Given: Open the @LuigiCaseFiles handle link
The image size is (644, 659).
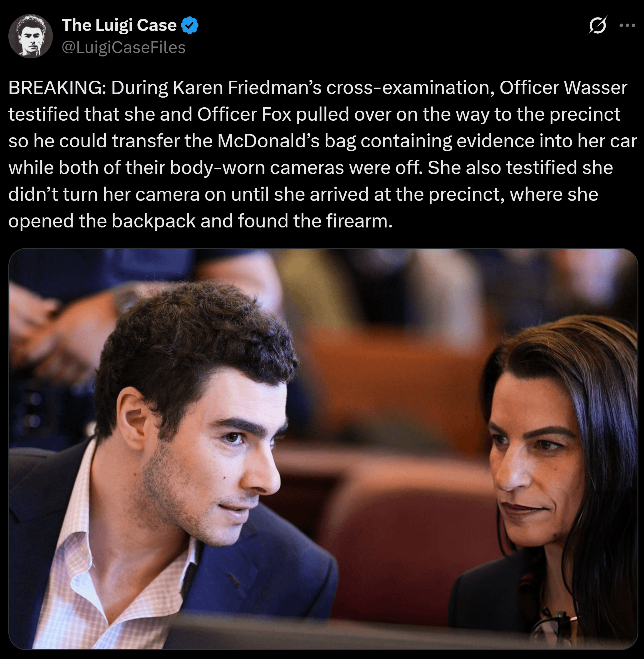Looking at the screenshot, I should pyautogui.click(x=123, y=47).
